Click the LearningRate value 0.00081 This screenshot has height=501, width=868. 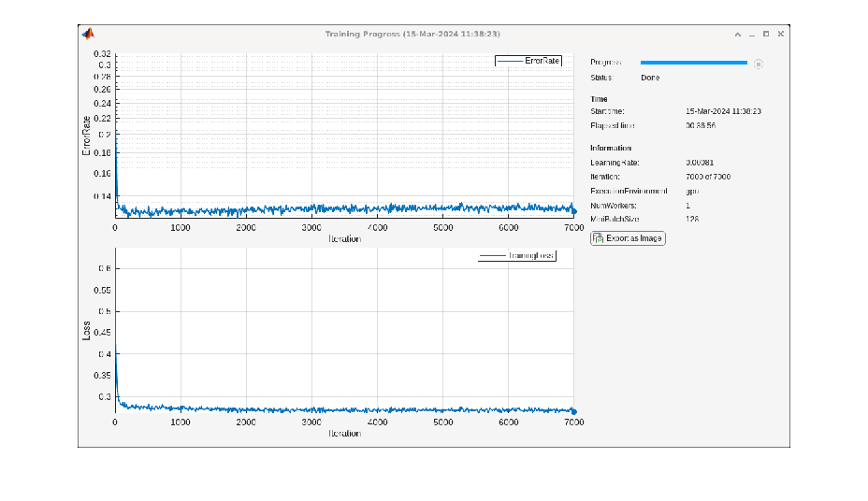[x=700, y=162]
